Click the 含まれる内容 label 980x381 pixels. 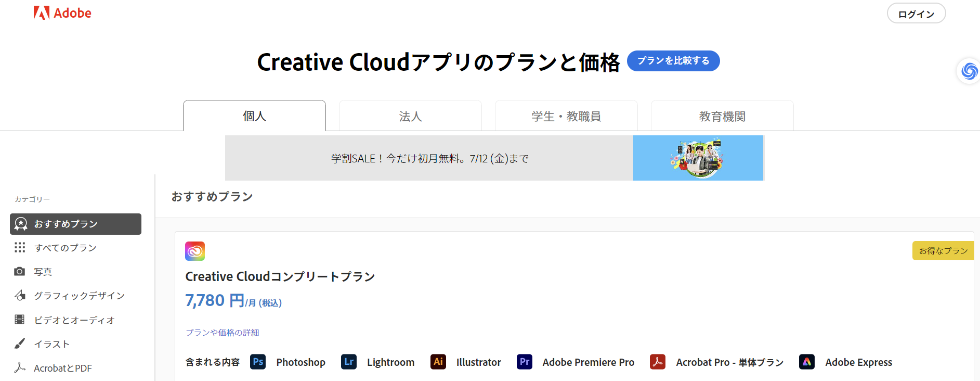pos(213,362)
